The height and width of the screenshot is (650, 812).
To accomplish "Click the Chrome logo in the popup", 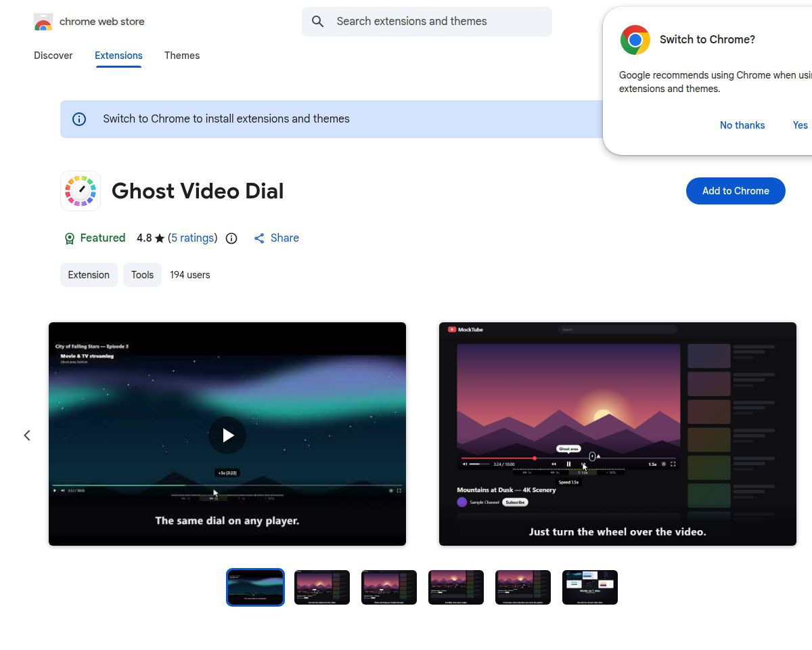I will [x=635, y=40].
